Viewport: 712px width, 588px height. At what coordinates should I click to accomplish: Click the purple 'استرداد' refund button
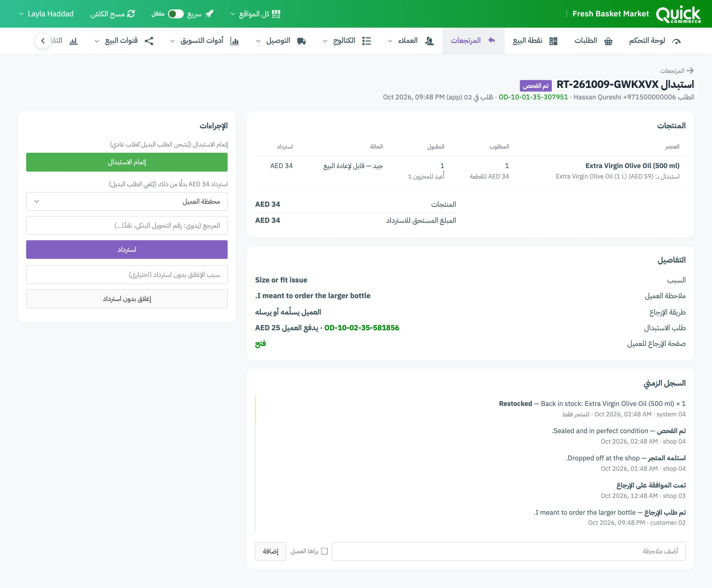pyautogui.click(x=127, y=250)
